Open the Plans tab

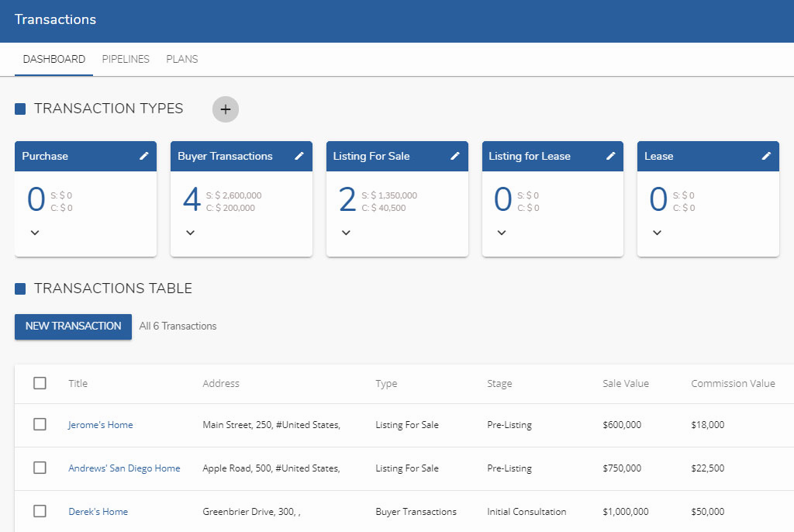click(x=182, y=59)
